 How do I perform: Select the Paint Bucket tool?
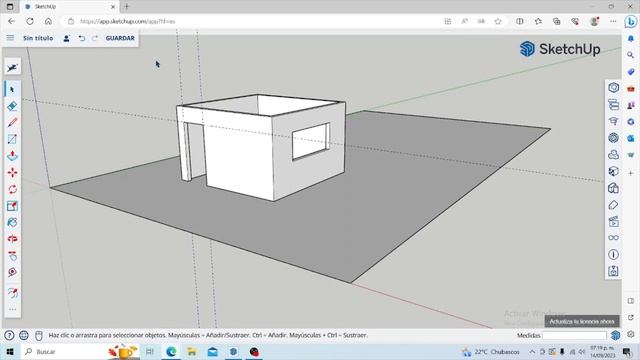pos(12,222)
